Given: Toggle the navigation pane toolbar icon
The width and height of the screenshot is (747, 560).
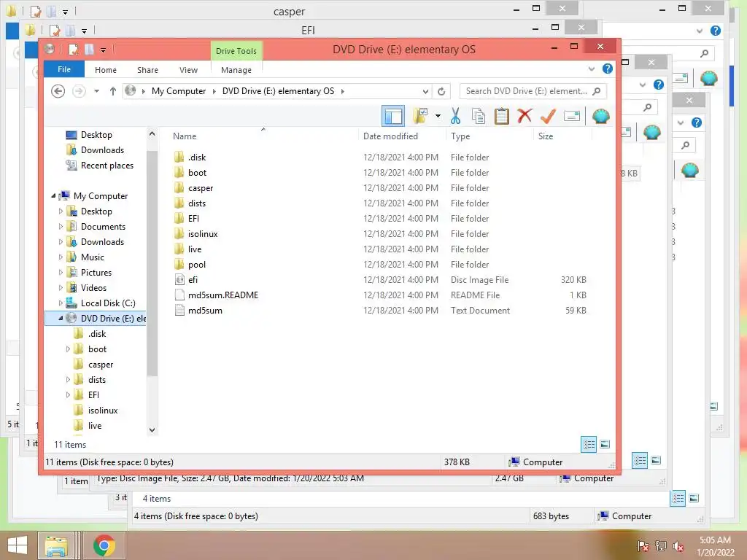Looking at the screenshot, I should click(x=393, y=116).
